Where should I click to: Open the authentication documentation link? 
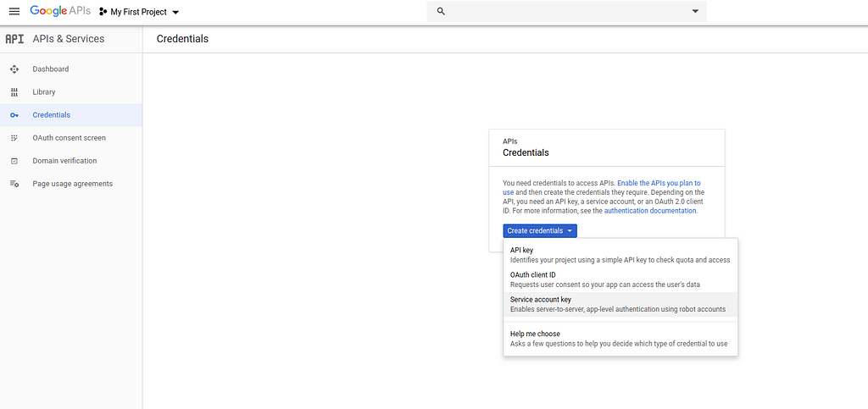pos(650,211)
